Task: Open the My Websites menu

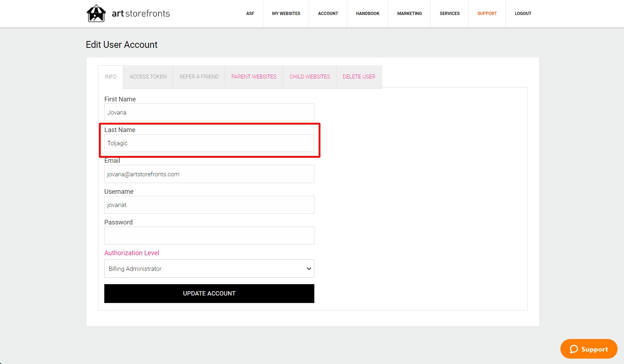Action: (x=286, y=14)
